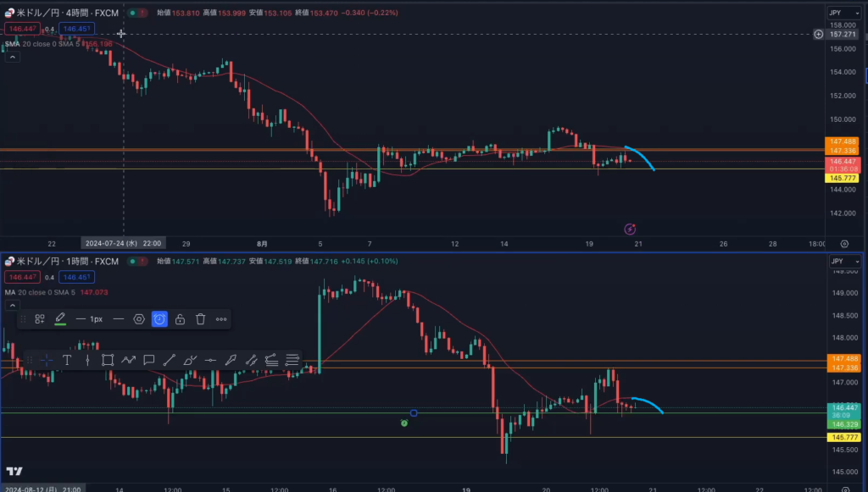Click lower chart buy price 146.451 button
Viewport: 868px width, 492px height.
(76, 277)
